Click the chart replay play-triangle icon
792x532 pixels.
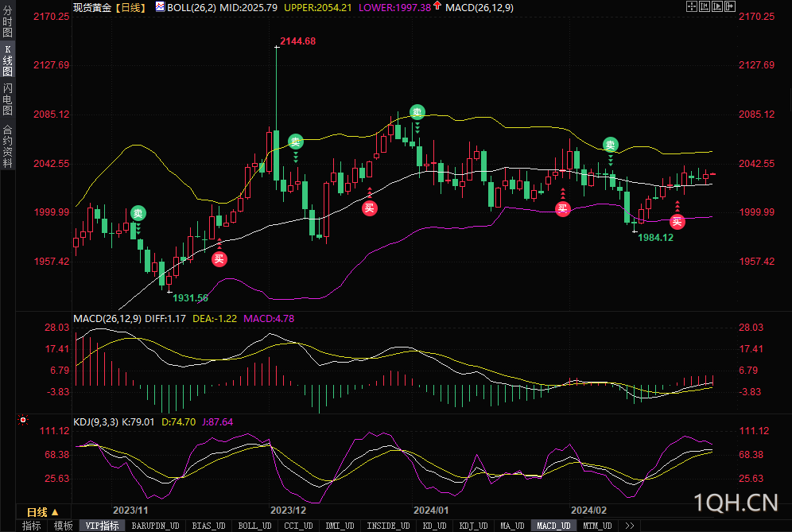pos(716,6)
